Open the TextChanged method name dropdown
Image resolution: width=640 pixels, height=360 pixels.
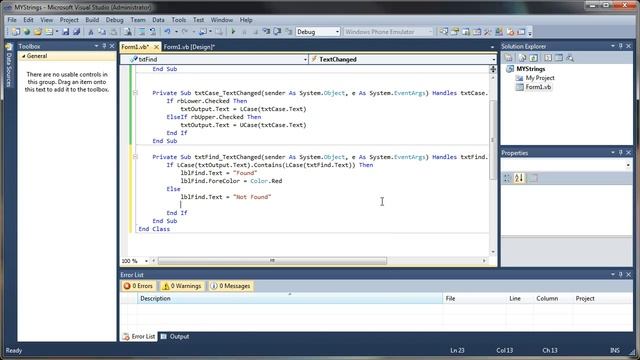(493, 60)
